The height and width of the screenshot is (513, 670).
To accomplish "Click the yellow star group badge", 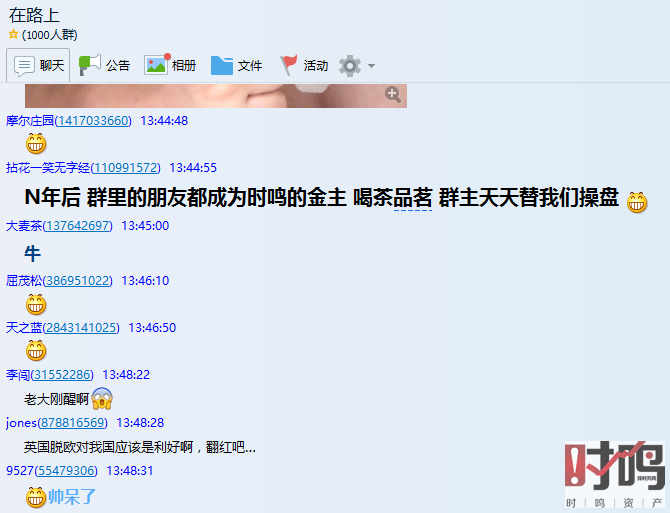I will coord(13,34).
